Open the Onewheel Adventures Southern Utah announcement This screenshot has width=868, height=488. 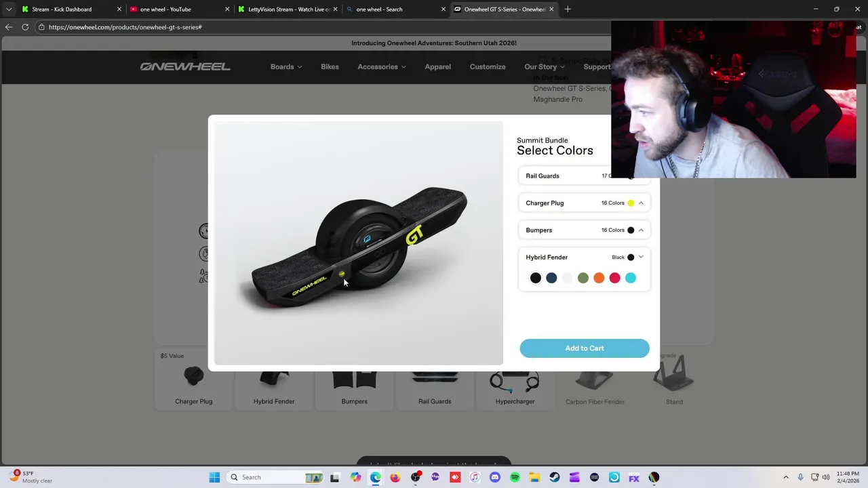[434, 43]
